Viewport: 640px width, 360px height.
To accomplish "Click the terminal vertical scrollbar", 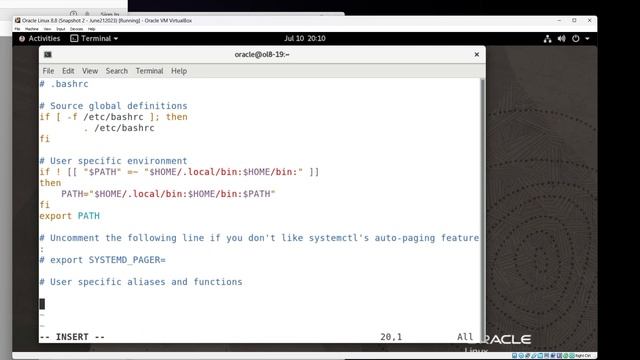I will point(483,210).
